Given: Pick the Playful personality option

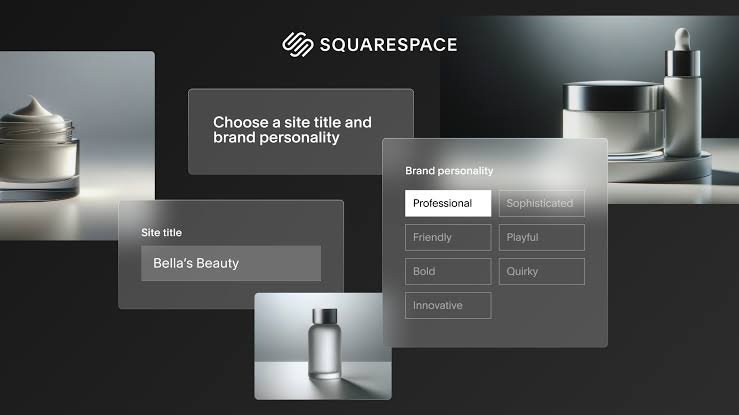Looking at the screenshot, I should click(542, 237).
